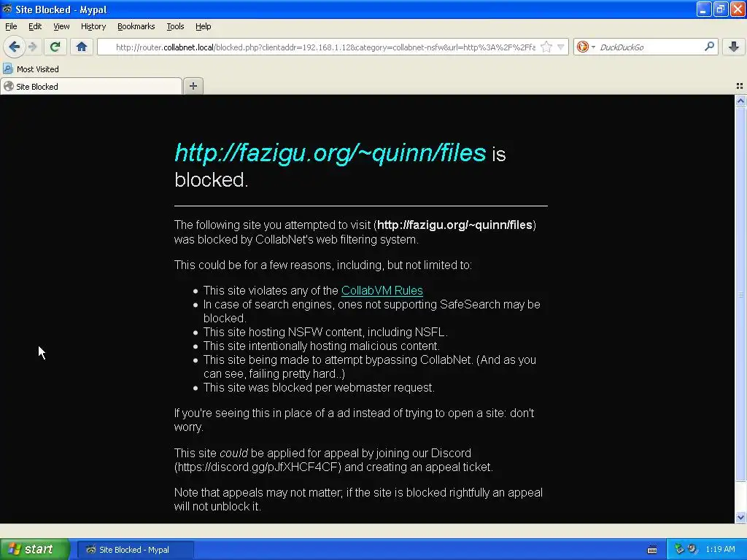Click the bold fazigu.org URL in paragraph

click(x=454, y=225)
